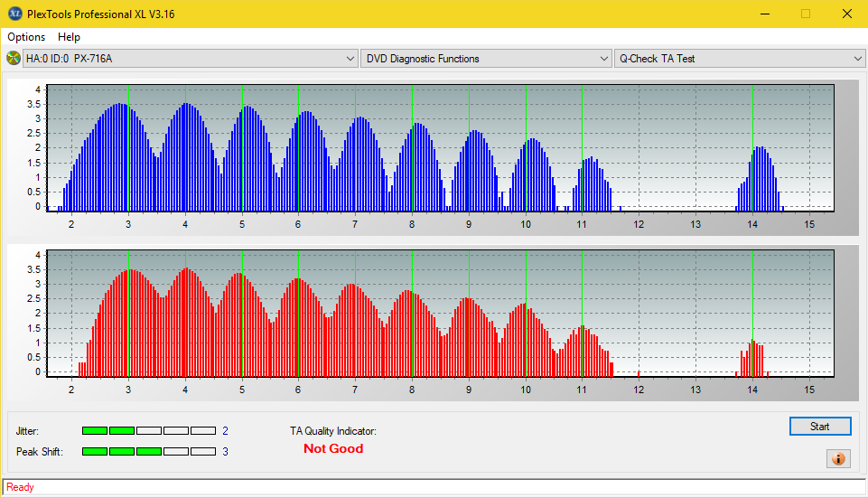Expand the DVD Diagnostic Functions dropdown

[485, 58]
